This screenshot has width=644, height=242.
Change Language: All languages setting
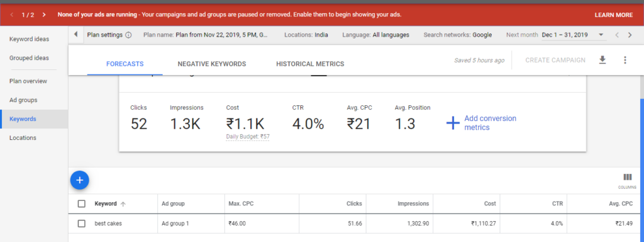coord(375,35)
